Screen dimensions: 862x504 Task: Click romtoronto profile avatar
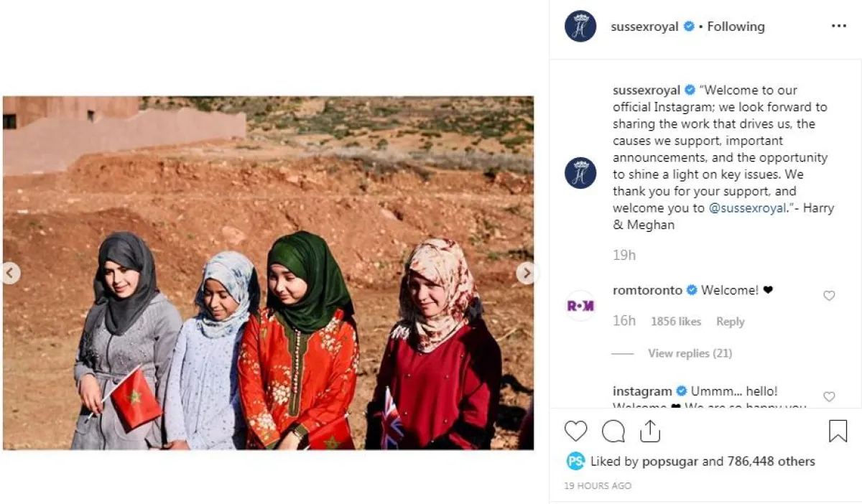pyautogui.click(x=580, y=305)
